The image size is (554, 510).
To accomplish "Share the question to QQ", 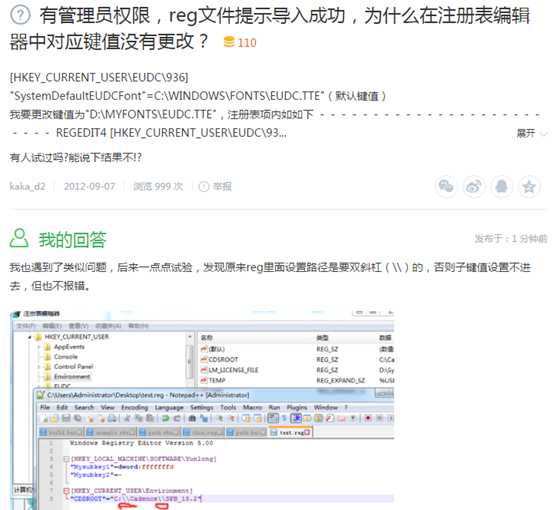I will tap(501, 186).
